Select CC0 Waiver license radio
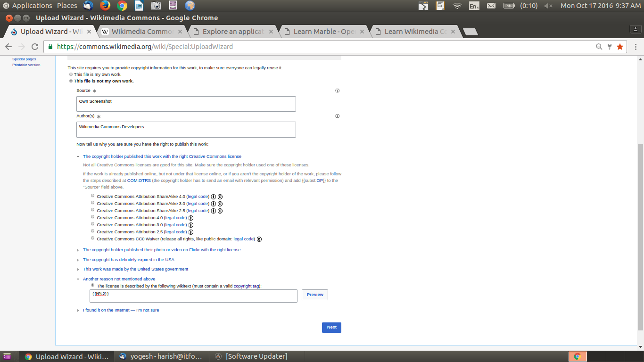This screenshot has height=362, width=644. pyautogui.click(x=93, y=238)
